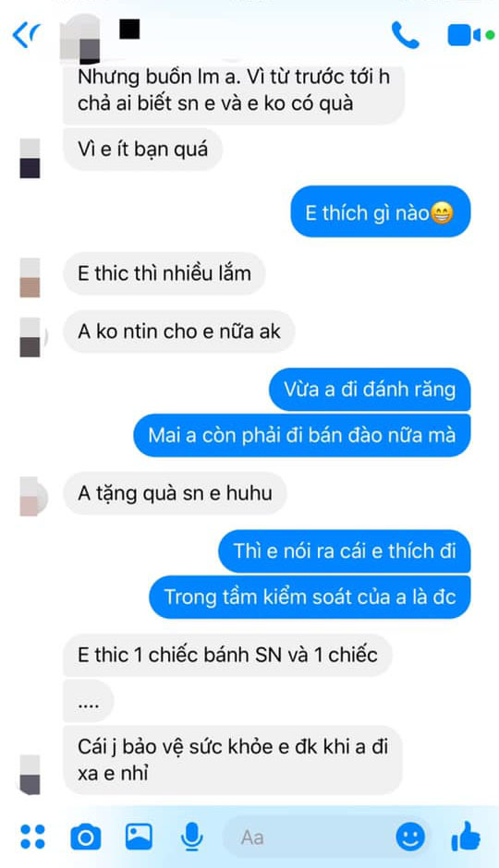Screen dimensions: 499x868
Task: Select message "Vừa a đi đánh răng"
Action: tap(370, 389)
